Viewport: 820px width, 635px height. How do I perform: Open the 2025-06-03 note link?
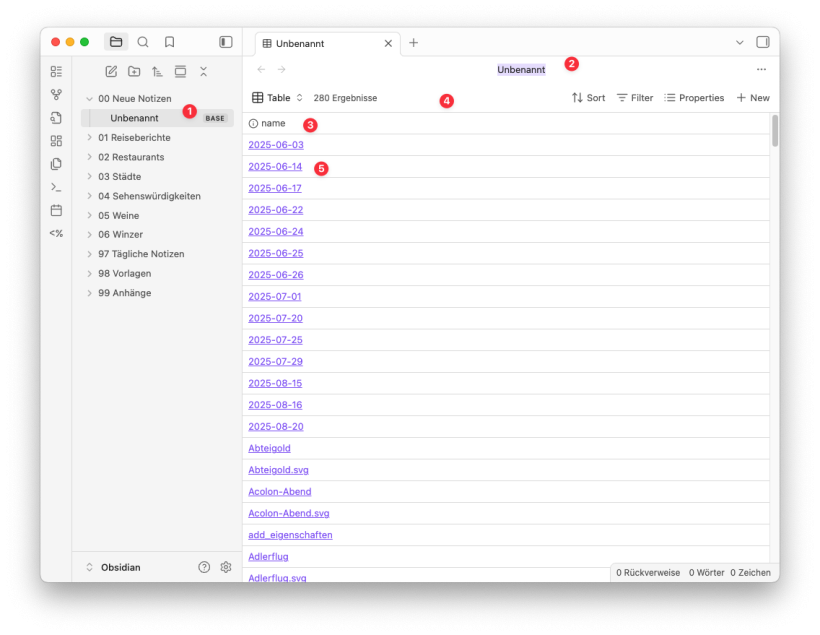(276, 145)
